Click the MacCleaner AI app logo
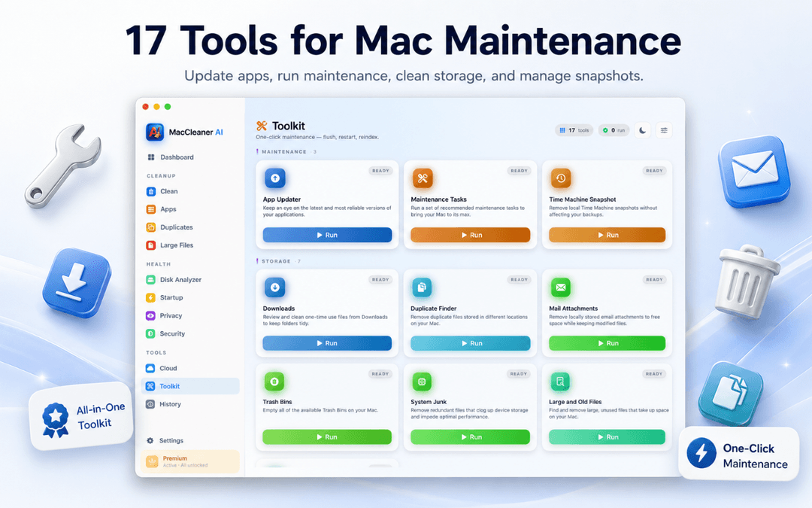The height and width of the screenshot is (508, 812). pyautogui.click(x=155, y=132)
